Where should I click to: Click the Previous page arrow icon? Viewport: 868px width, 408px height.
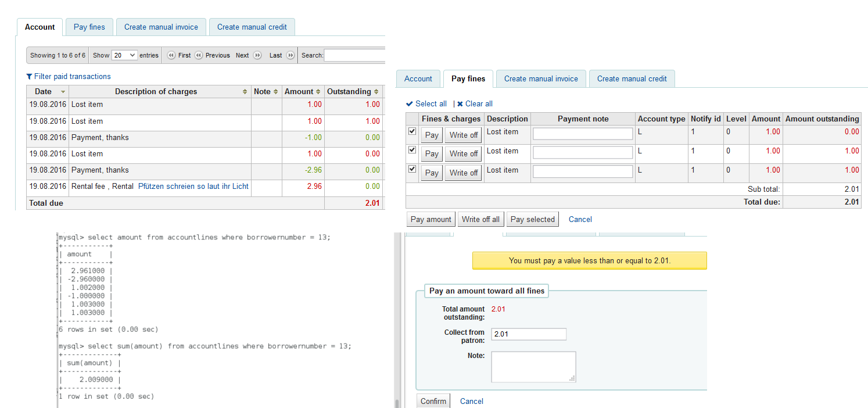199,55
